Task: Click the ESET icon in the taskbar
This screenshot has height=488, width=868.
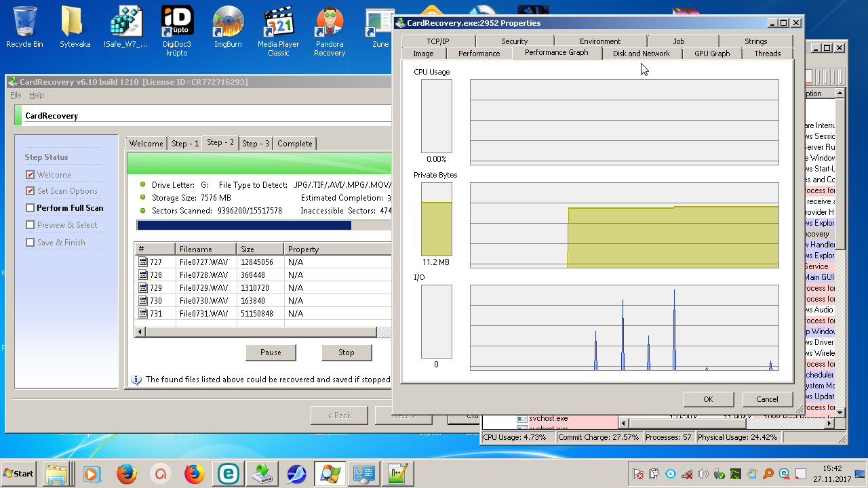Action: point(227,474)
